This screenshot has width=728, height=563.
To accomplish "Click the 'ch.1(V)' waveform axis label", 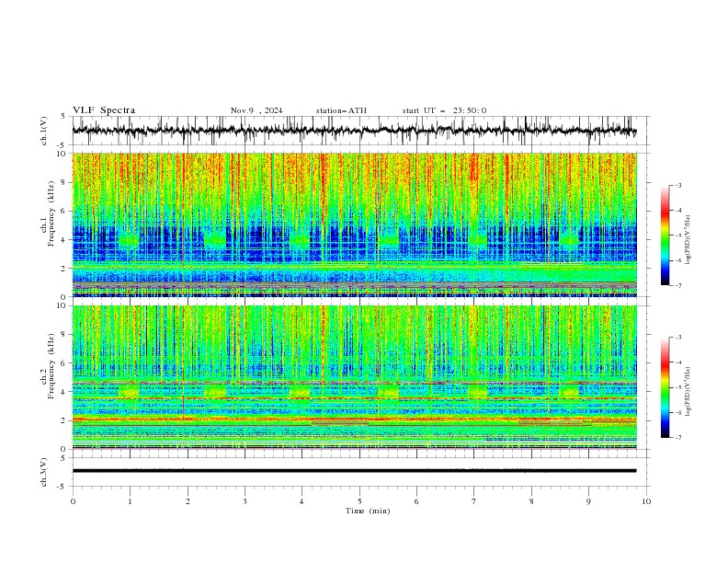I will tap(44, 131).
